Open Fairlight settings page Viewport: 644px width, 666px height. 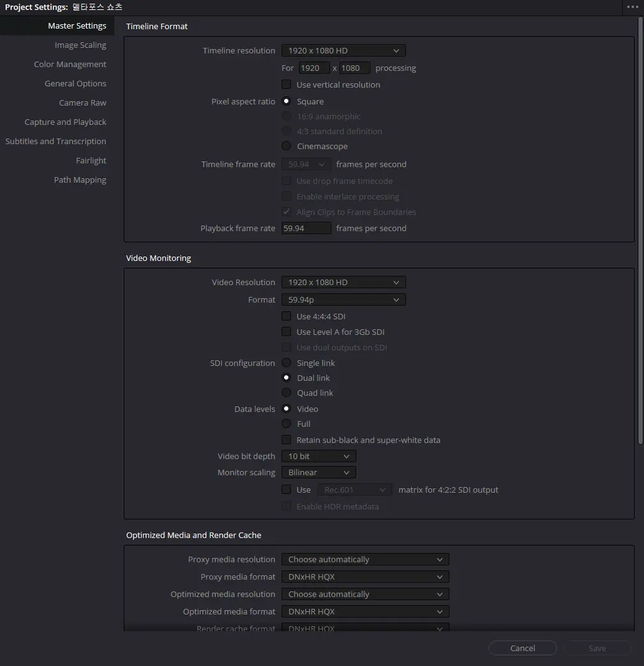click(x=91, y=160)
